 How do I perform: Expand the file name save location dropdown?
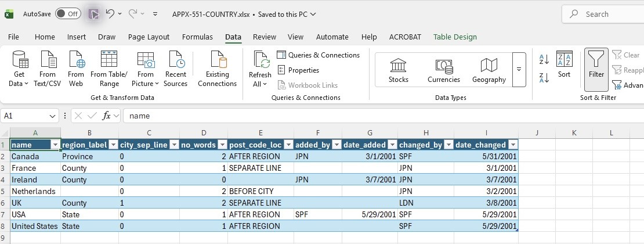click(313, 15)
